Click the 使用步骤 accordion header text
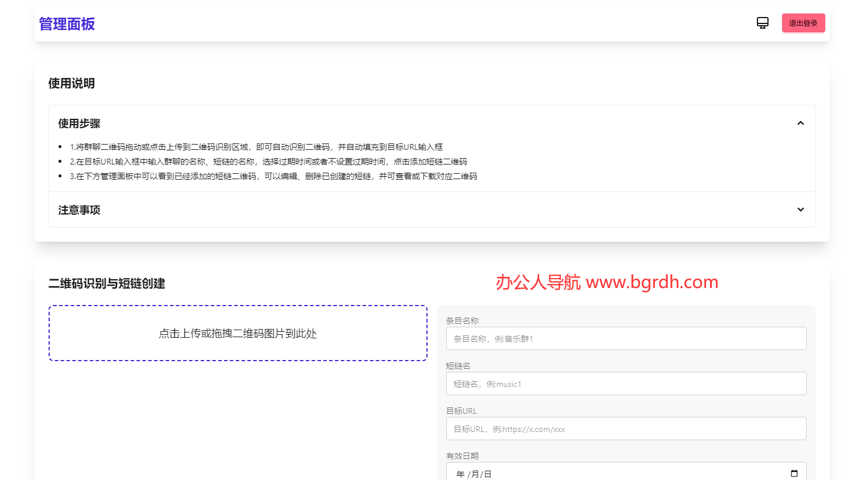The image size is (868, 480). 79,124
